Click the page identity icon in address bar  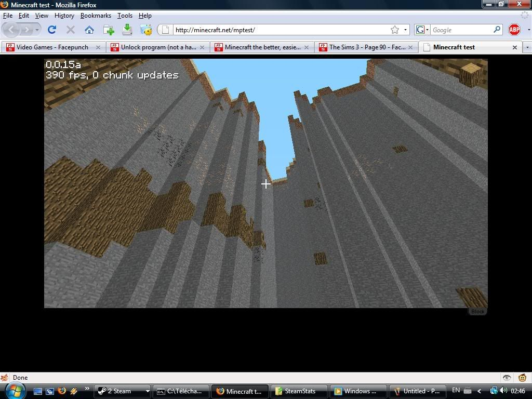tap(165, 30)
